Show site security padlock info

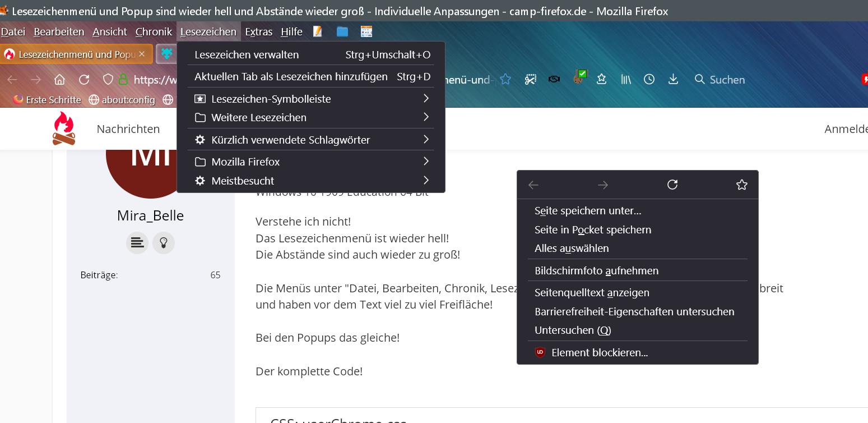click(x=123, y=80)
